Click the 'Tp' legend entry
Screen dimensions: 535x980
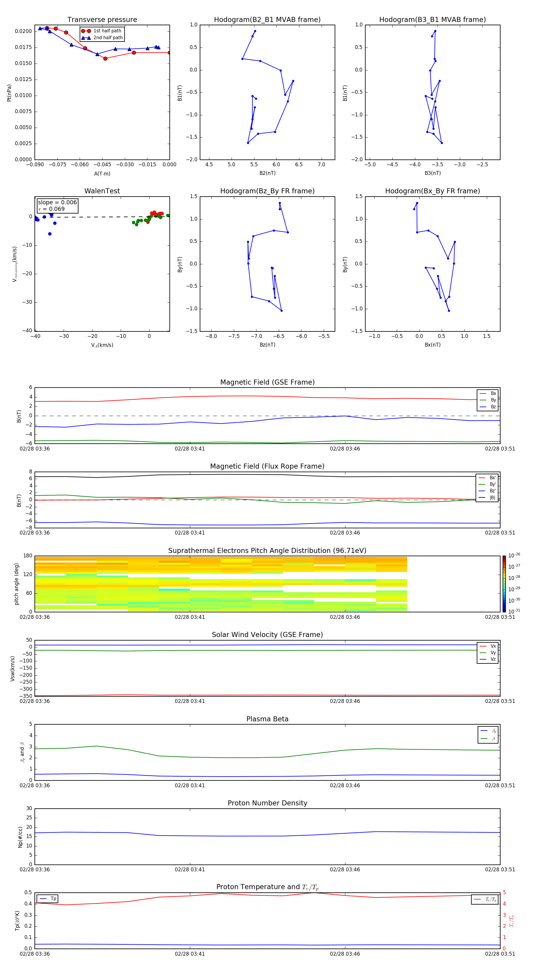pyautogui.click(x=48, y=899)
